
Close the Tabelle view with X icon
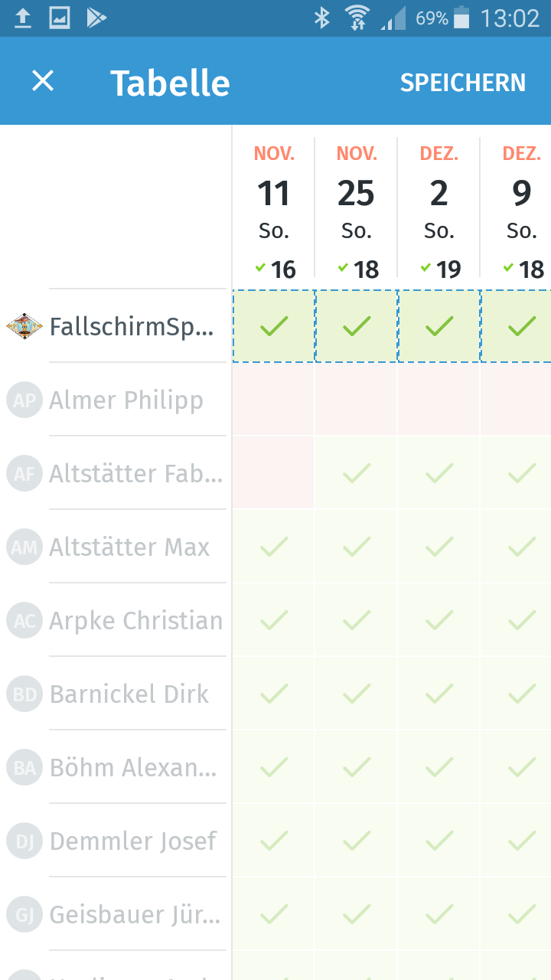point(43,81)
